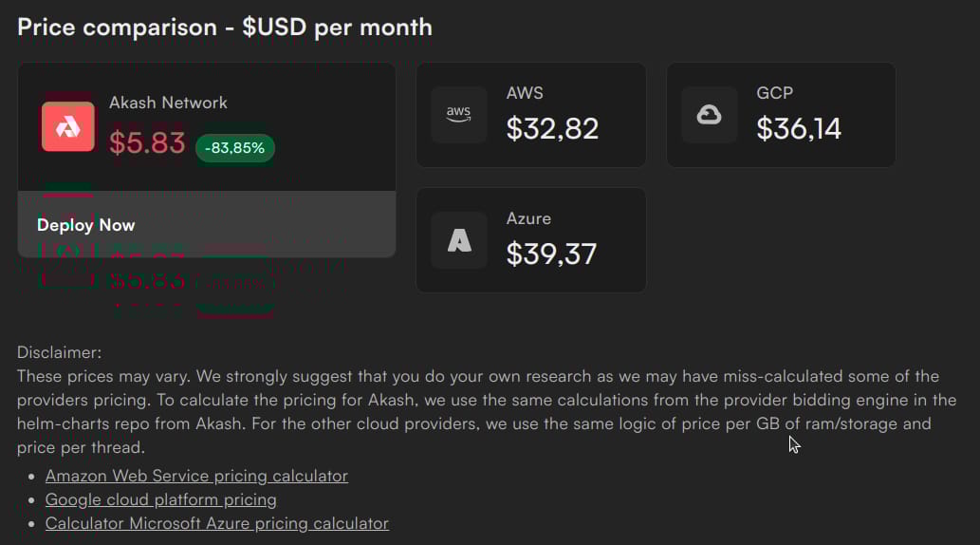Image resolution: width=980 pixels, height=545 pixels.
Task: Select the $36,14 GCP price text
Action: (799, 128)
